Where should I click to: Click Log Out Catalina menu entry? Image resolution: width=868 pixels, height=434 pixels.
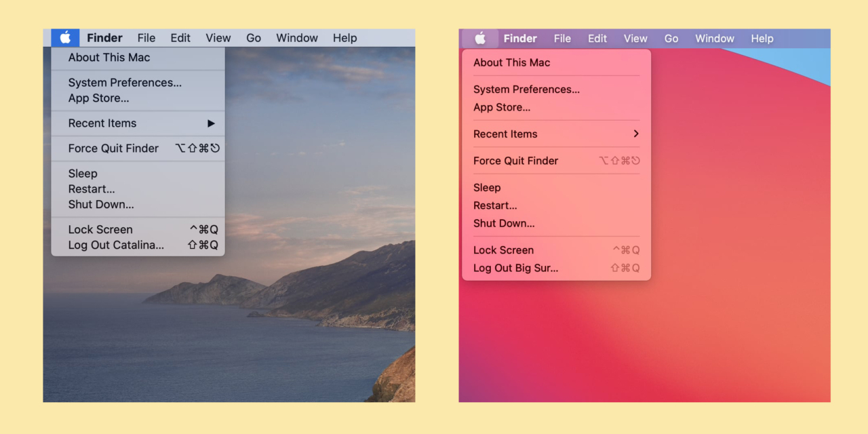click(x=116, y=245)
